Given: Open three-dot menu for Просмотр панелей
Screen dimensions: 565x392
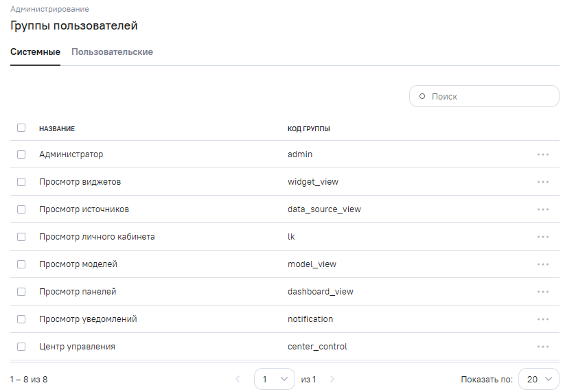Looking at the screenshot, I should (543, 292).
